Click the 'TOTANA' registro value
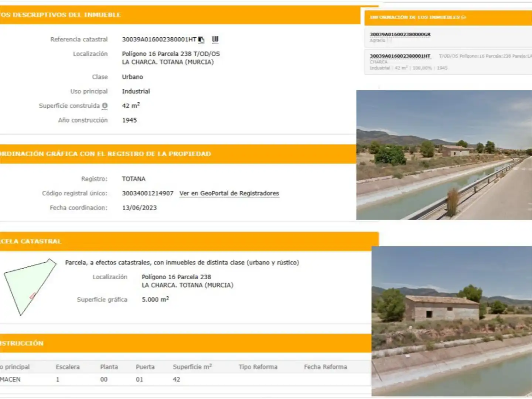532x399 pixels. coord(134,179)
